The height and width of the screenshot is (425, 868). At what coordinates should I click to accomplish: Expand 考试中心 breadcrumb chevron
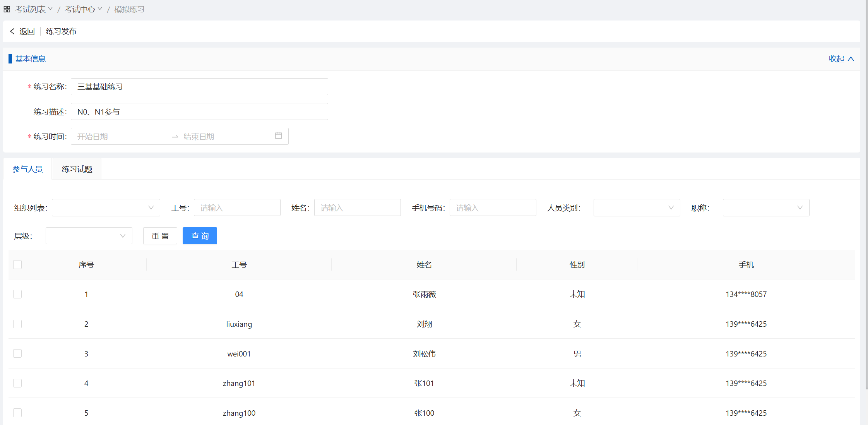click(100, 9)
